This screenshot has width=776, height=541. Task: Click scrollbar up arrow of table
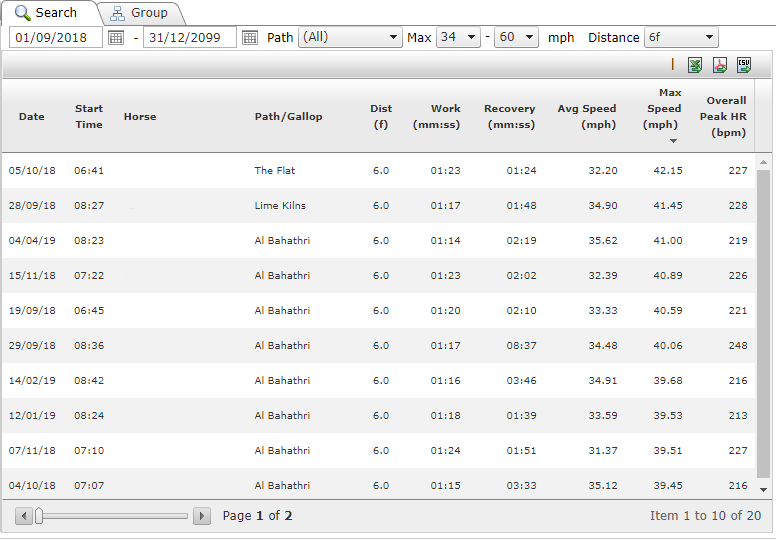764,162
